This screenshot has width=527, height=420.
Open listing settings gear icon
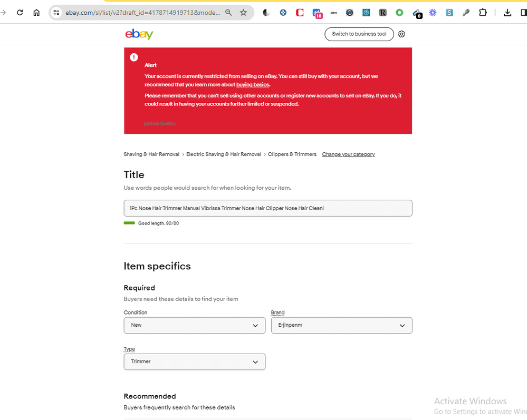pyautogui.click(x=401, y=34)
